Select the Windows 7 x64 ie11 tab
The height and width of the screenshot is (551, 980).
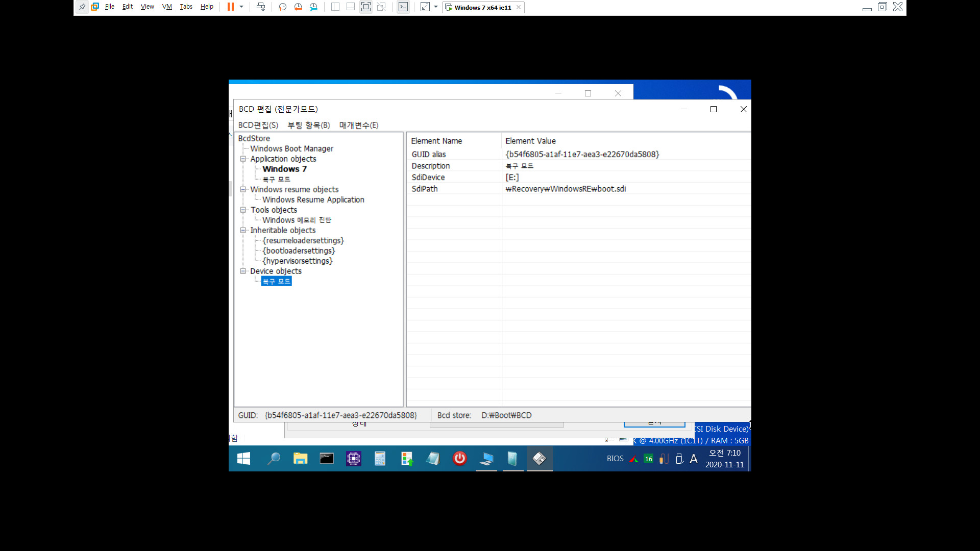click(x=483, y=8)
